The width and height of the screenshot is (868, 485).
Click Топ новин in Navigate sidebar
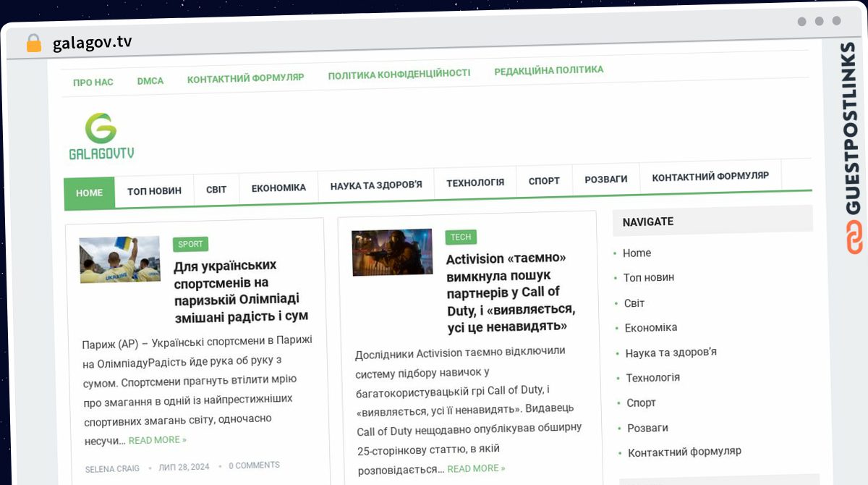point(649,277)
